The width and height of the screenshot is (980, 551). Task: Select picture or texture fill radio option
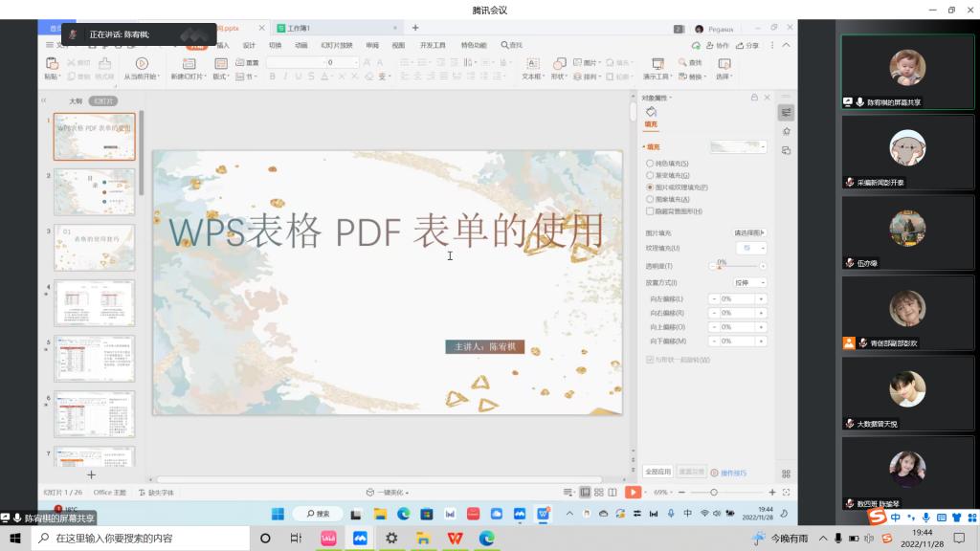(x=650, y=187)
